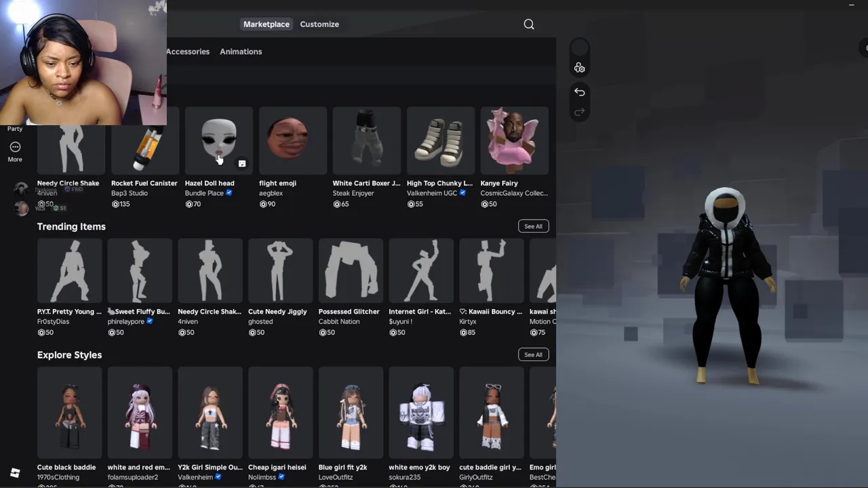Click the bundle badge on Hazel Doll head
Viewport: 868px width, 488px height.
point(241,163)
